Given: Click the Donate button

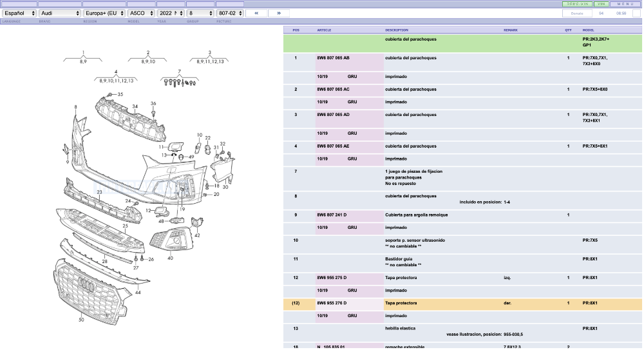Looking at the screenshot, I should [x=577, y=13].
